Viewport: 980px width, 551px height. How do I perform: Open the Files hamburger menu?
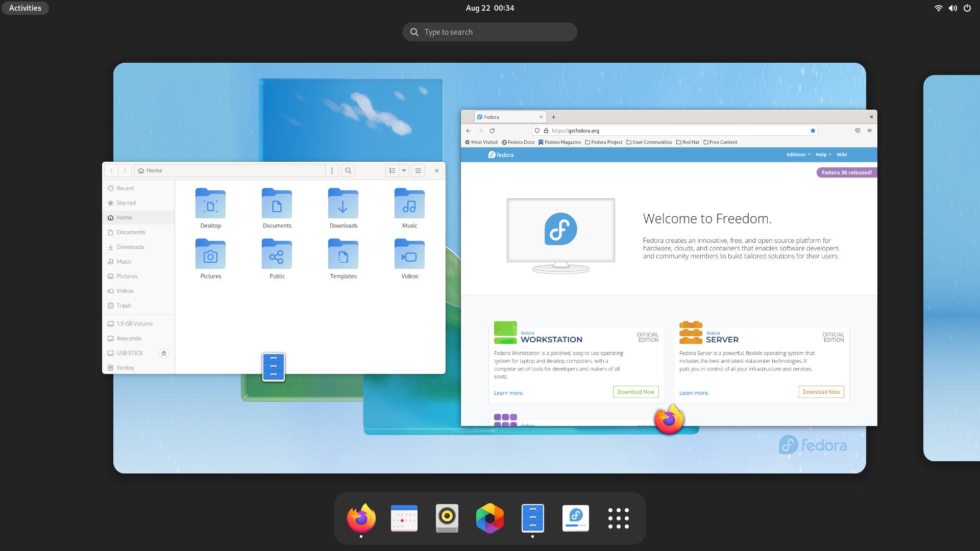coord(418,170)
